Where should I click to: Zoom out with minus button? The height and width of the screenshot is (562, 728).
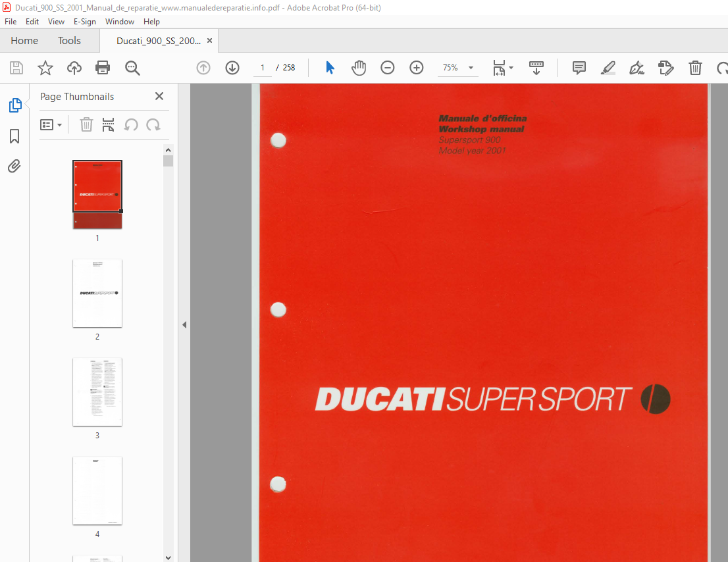click(387, 68)
